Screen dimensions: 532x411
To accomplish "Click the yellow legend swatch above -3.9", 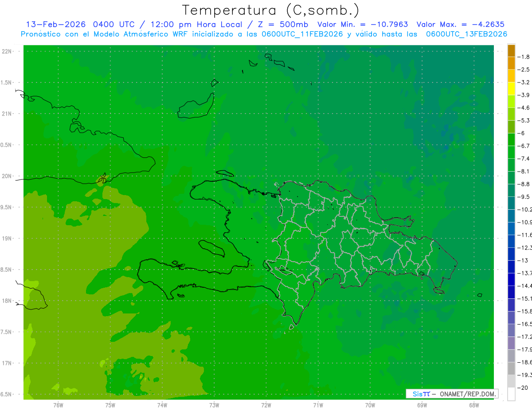I will tap(511, 89).
